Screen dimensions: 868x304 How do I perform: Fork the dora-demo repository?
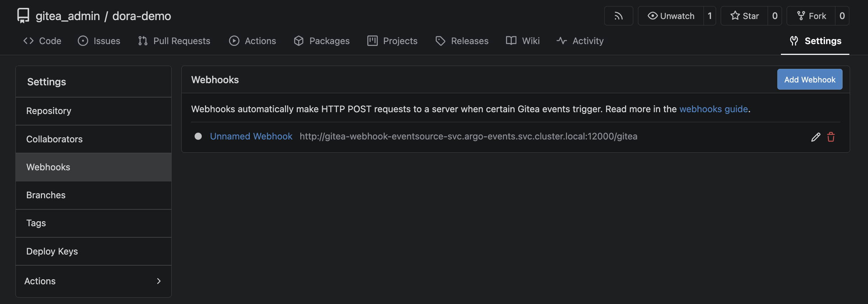tap(811, 16)
